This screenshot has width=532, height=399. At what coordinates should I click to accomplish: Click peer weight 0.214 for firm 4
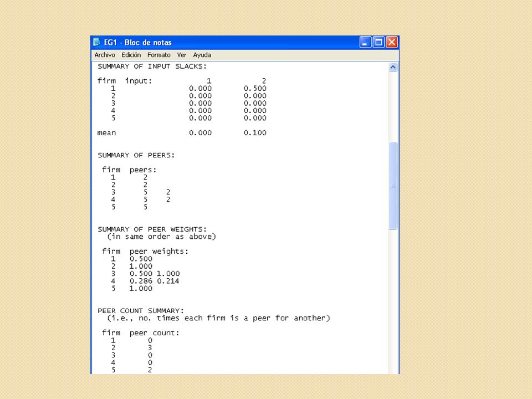(x=168, y=282)
